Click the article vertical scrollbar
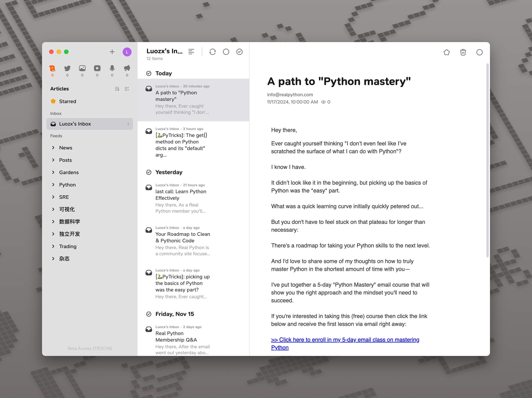The image size is (532, 398). tap(487, 160)
